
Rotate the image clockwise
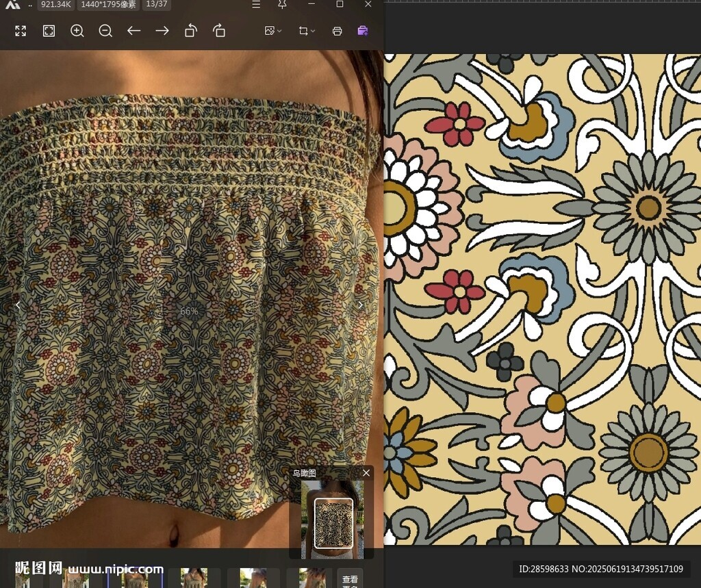219,31
